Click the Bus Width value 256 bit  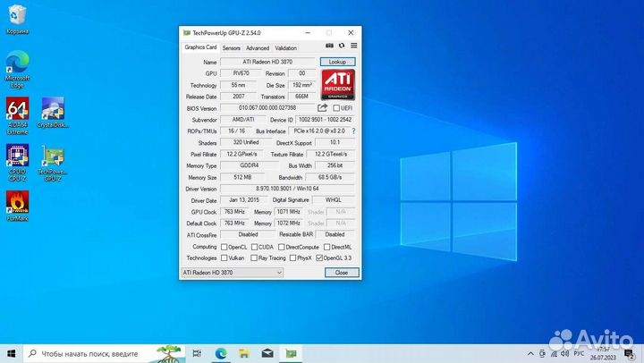[335, 165]
